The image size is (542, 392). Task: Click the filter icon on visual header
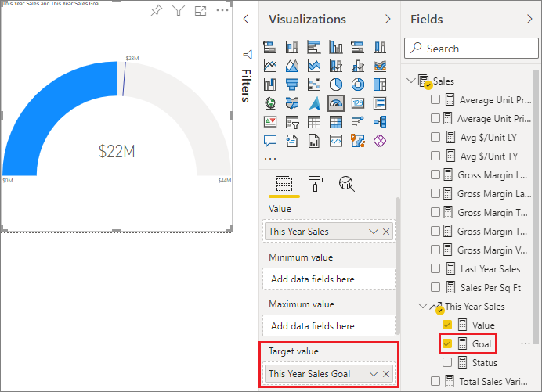pos(179,11)
